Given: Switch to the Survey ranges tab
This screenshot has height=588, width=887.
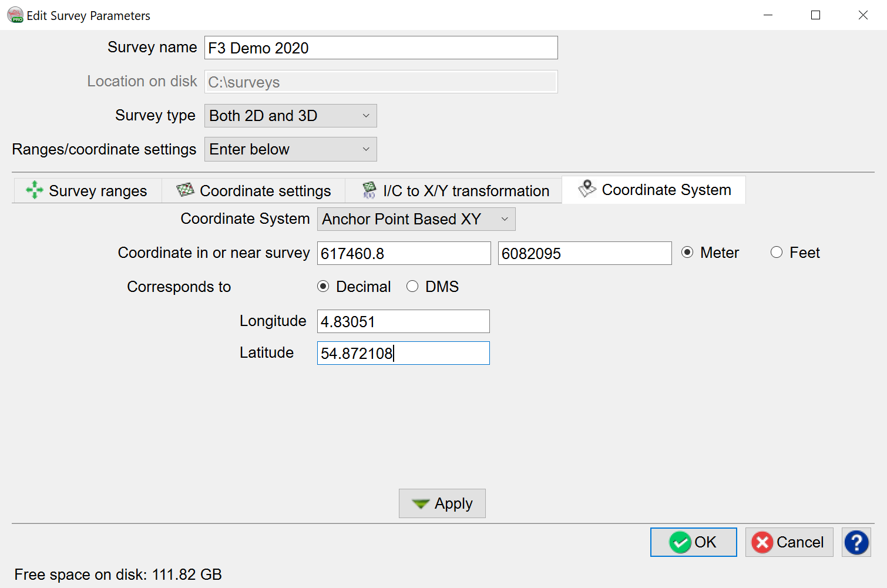Looking at the screenshot, I should click(87, 191).
